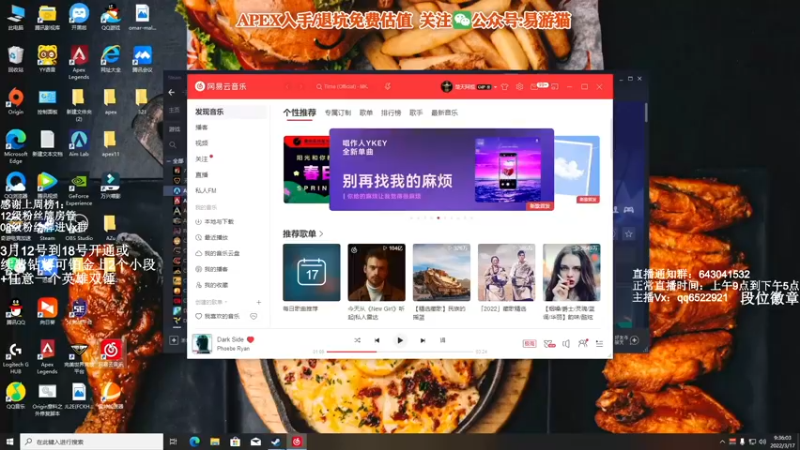
Task: Open 推荐歌单 section link
Action: tap(303, 234)
